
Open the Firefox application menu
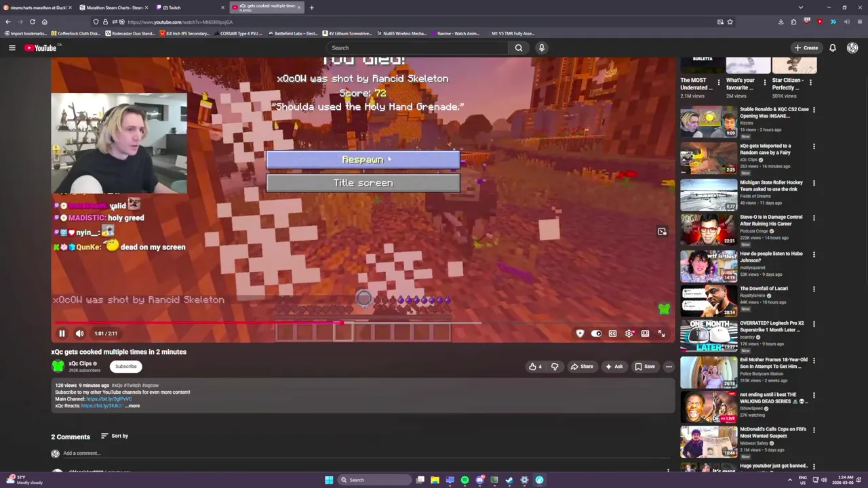point(859,22)
